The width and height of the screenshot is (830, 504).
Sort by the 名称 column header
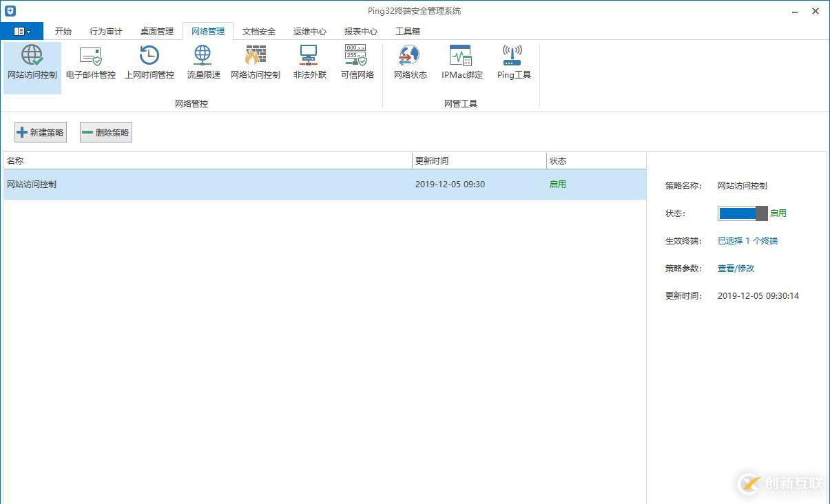pos(207,160)
